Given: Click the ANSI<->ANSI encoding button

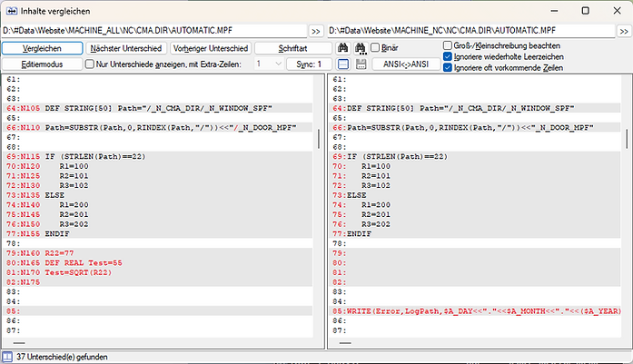Looking at the screenshot, I should tap(406, 64).
